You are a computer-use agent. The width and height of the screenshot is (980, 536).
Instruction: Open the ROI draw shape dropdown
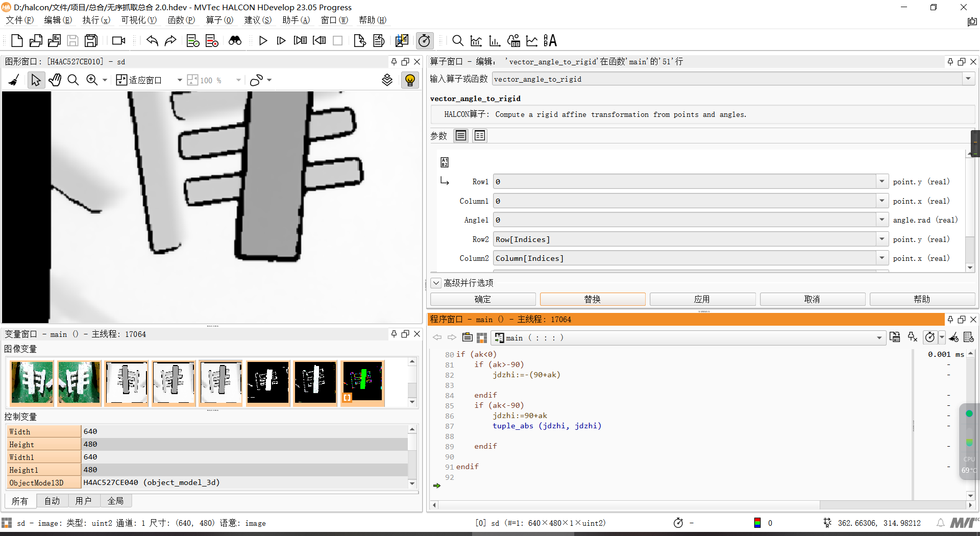tap(269, 80)
